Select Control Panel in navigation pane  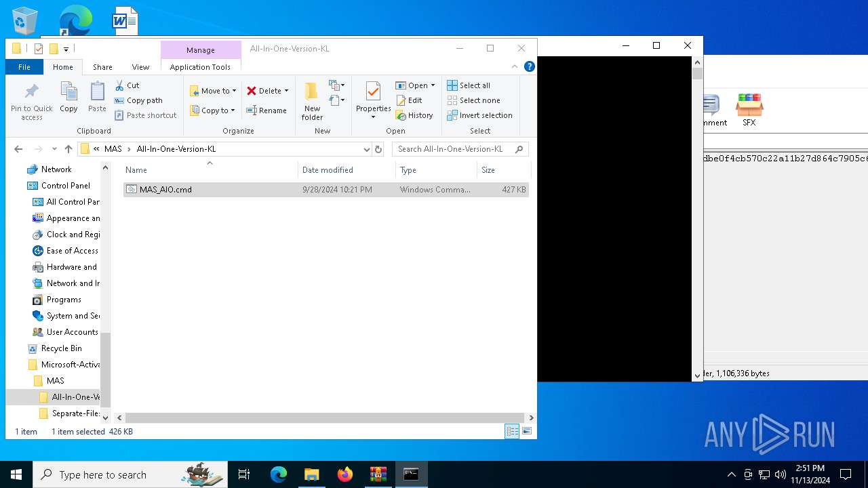(x=65, y=186)
